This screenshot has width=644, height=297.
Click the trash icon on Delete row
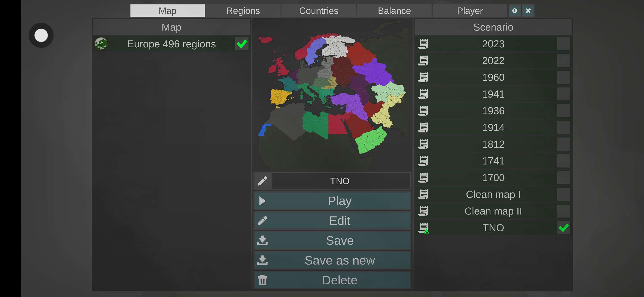point(263,280)
